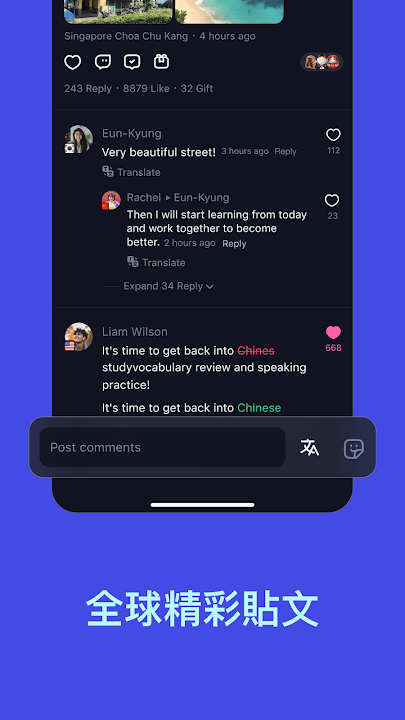Tap translate icon in comment bar

pyautogui.click(x=309, y=447)
